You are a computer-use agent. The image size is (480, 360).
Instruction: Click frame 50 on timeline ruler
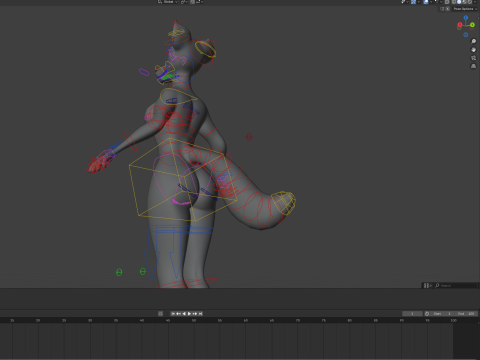194,320
